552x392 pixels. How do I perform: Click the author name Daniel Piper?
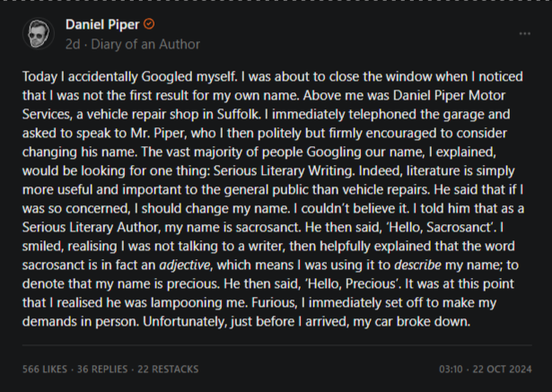click(102, 24)
